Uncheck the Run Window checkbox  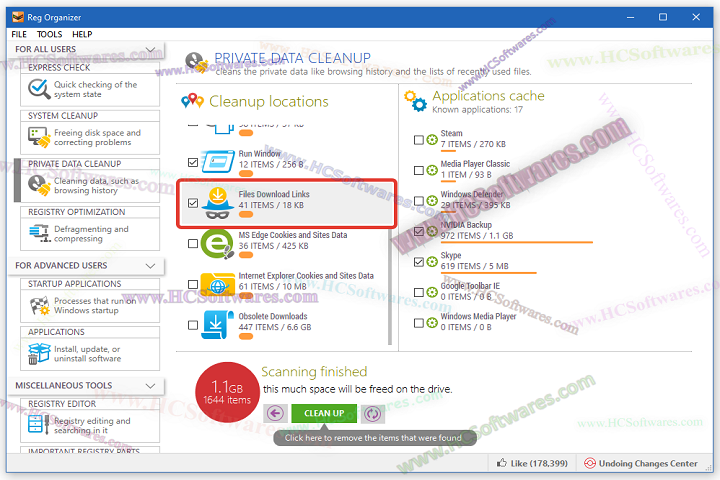(193, 162)
